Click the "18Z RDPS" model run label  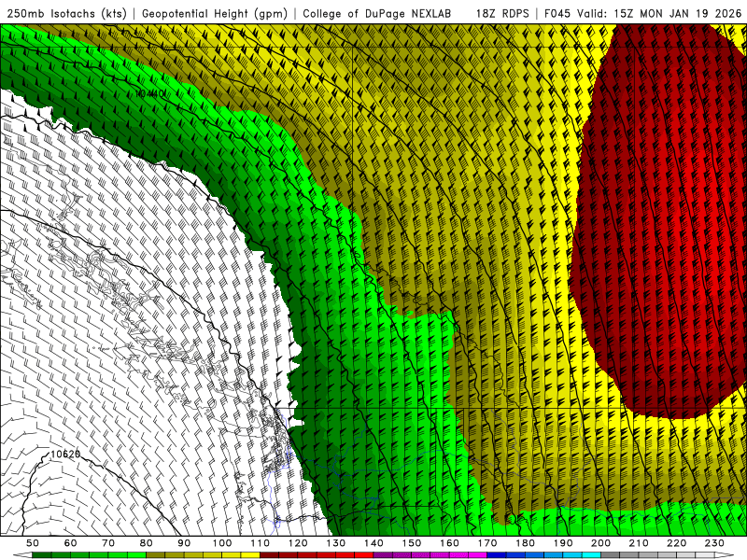tap(502, 13)
